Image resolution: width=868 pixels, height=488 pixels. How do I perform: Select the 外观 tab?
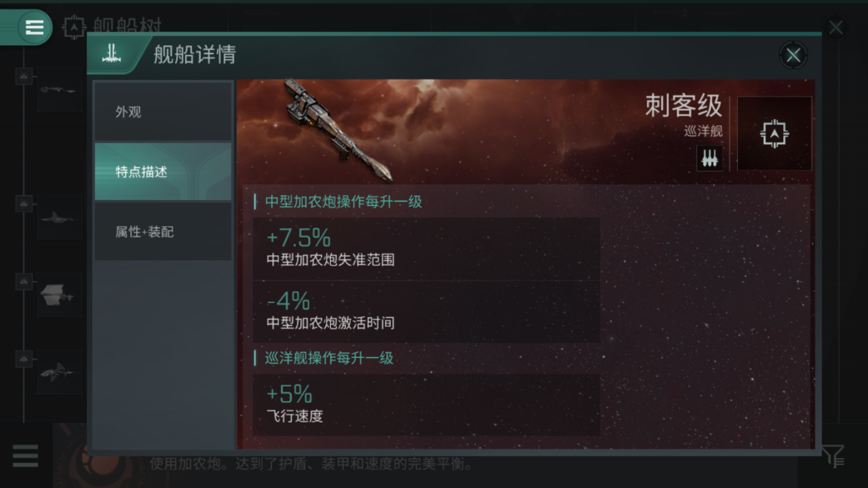pos(163,112)
